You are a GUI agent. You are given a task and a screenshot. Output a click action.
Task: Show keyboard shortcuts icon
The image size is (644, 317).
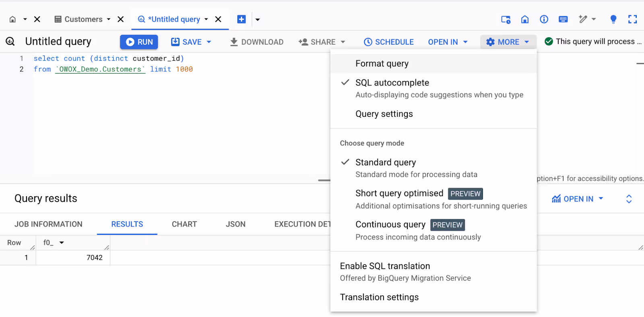click(563, 19)
